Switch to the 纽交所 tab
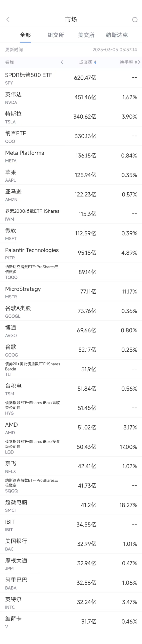Image resolution: width=142 pixels, height=644 pixels. coord(56,35)
